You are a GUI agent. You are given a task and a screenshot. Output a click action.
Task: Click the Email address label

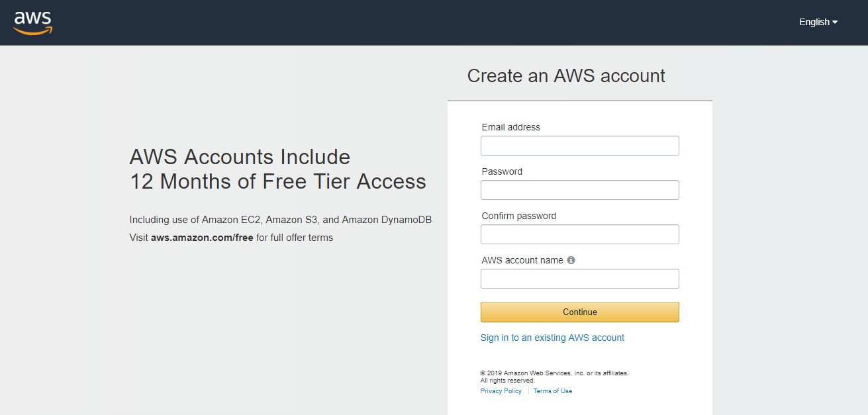(x=510, y=127)
